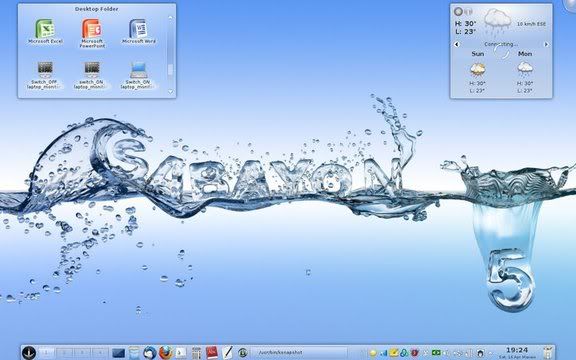Open the penguin tray icon
Screen dimensions: 576x360
(480, 353)
